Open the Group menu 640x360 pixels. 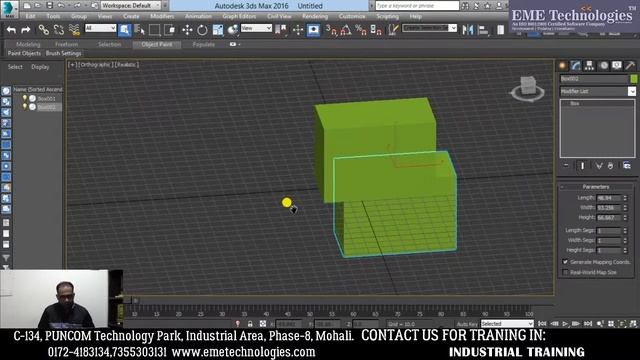[79, 16]
